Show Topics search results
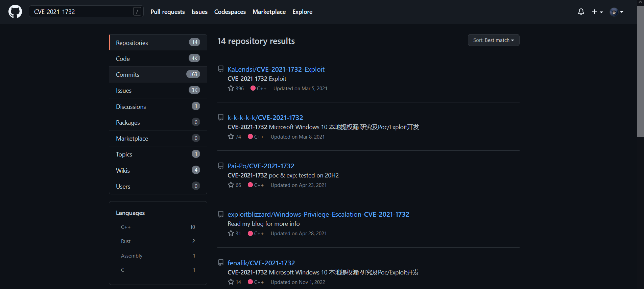The height and width of the screenshot is (289, 644). (158, 154)
